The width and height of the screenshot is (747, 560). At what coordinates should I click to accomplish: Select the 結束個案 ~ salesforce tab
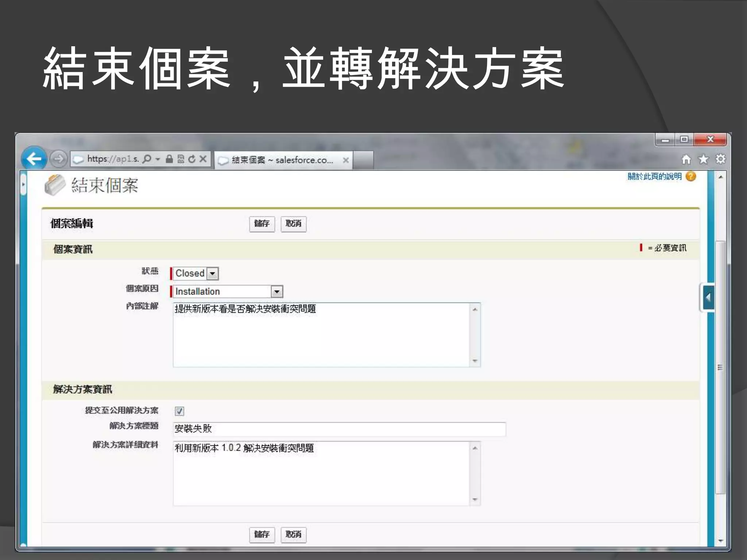[x=283, y=160]
